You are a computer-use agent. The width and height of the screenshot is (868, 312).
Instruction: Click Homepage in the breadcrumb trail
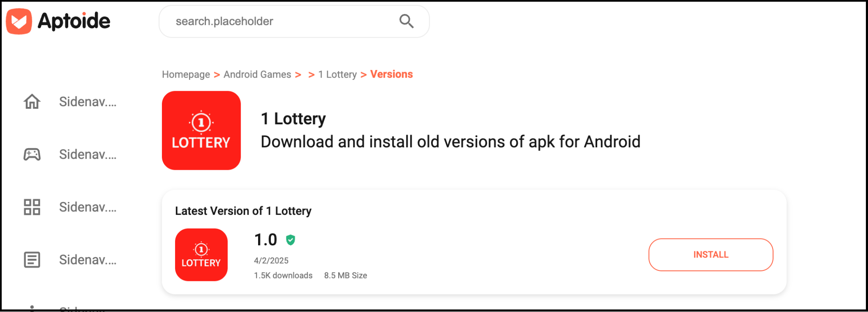[186, 74]
